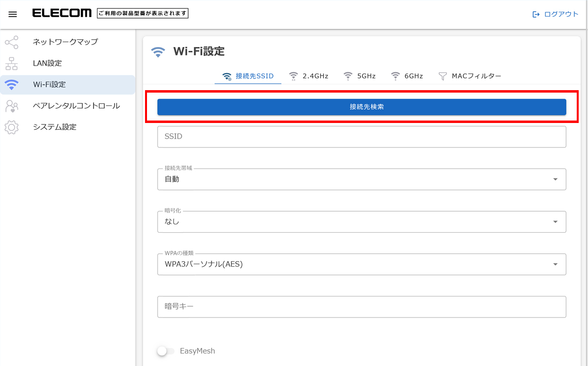Expand the 接続先帯域 dropdown

pyautogui.click(x=555, y=179)
